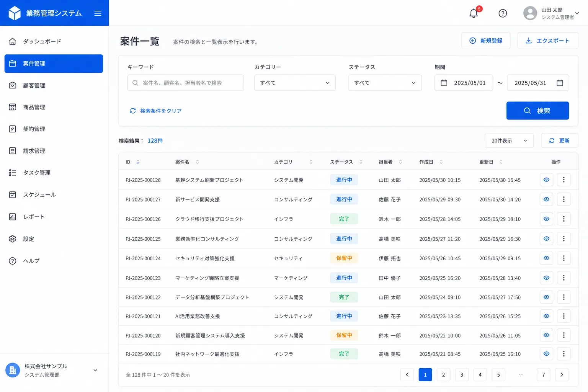588x392 pixels.
Task: Open more actions for PJ-2025-000128
Action: (x=563, y=180)
